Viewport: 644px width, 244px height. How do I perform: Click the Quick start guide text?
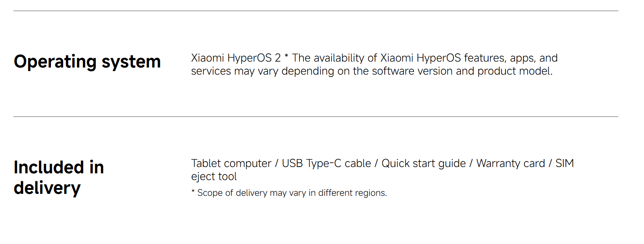[423, 163]
